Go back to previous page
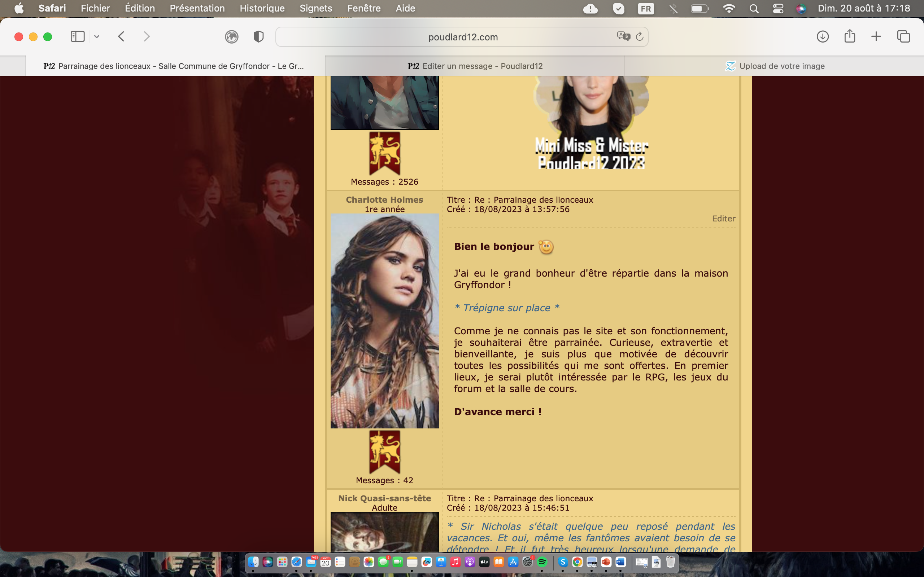 coord(121,37)
